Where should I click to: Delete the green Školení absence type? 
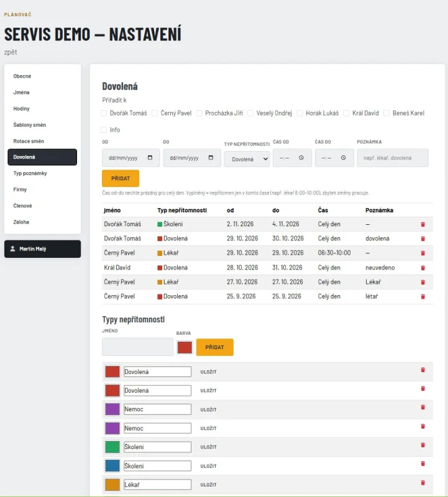(x=423, y=445)
